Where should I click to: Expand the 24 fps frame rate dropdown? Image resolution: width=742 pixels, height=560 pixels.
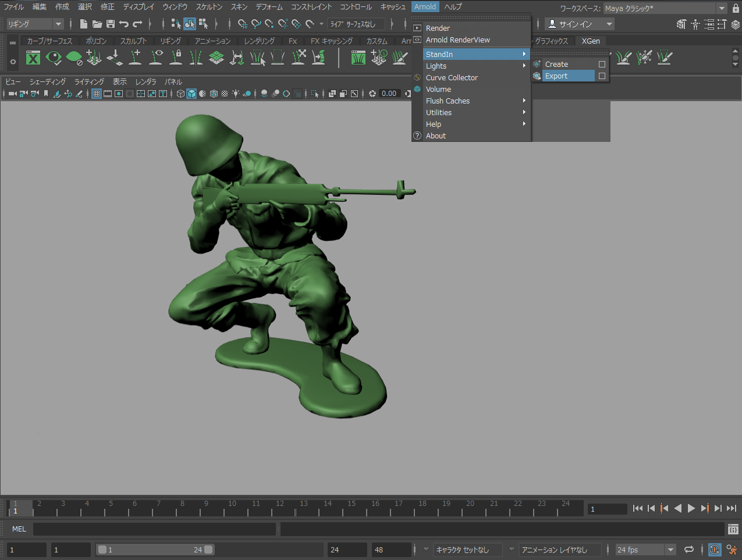pyautogui.click(x=670, y=550)
